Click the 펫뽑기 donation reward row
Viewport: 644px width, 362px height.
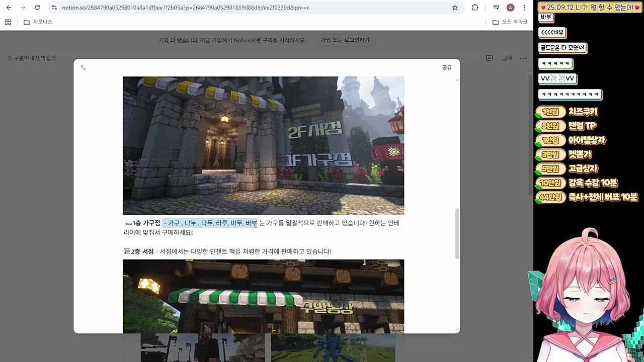(563, 154)
